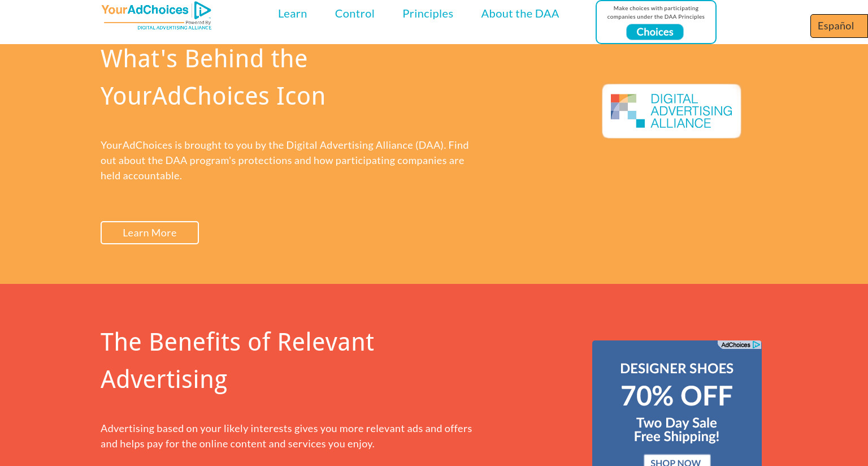Click the Digital Advertising Alliance text in card

[691, 111]
